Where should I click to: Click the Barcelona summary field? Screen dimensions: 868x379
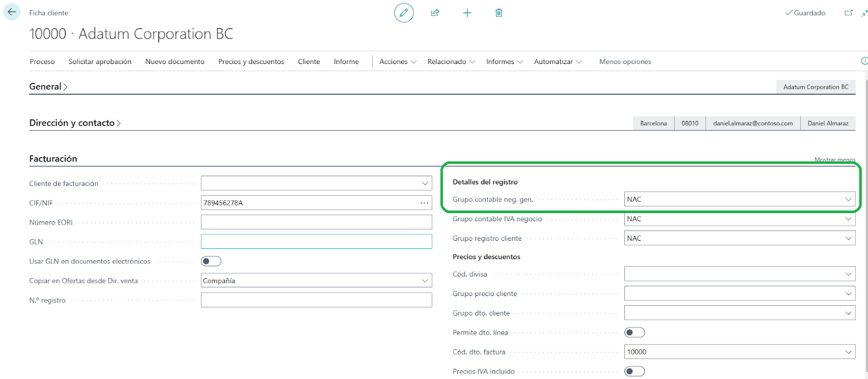point(653,124)
